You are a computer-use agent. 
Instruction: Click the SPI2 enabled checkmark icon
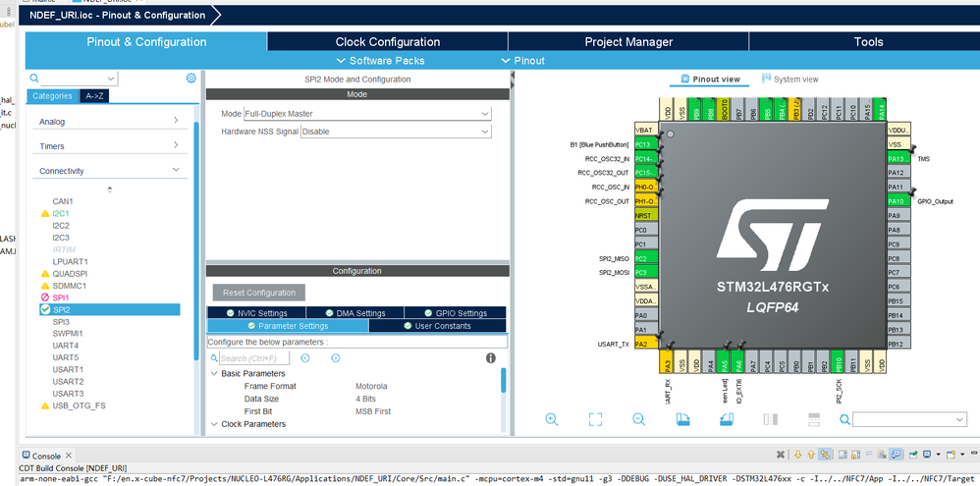point(45,310)
